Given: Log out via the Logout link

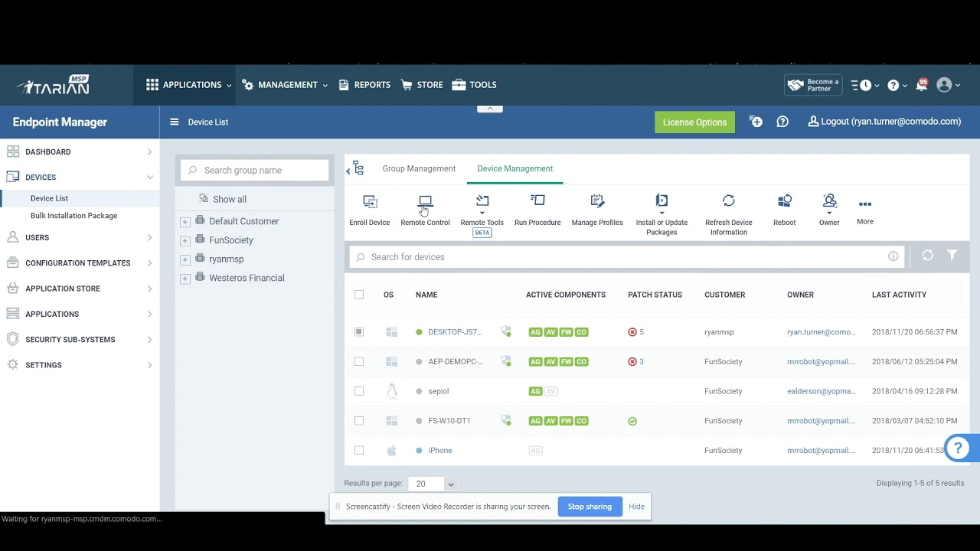Looking at the screenshot, I should (x=885, y=122).
